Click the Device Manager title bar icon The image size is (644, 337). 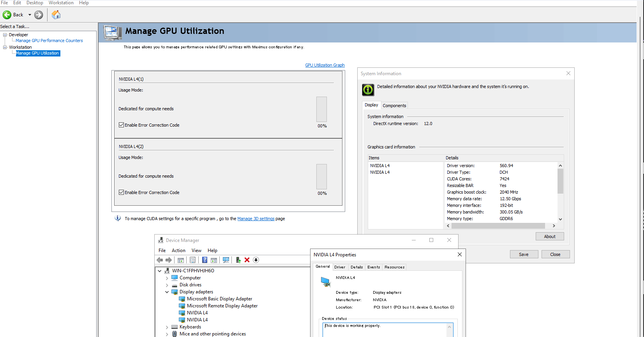[161, 240]
